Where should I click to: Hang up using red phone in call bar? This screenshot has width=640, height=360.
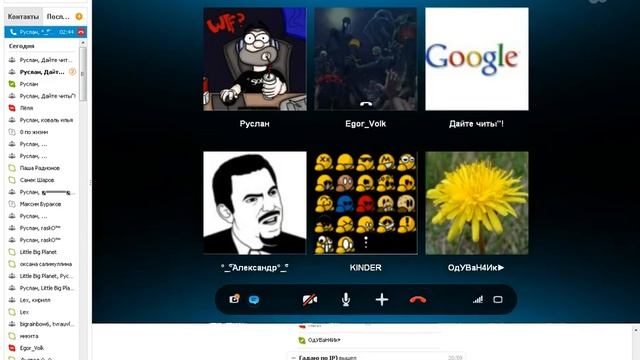tap(418, 300)
